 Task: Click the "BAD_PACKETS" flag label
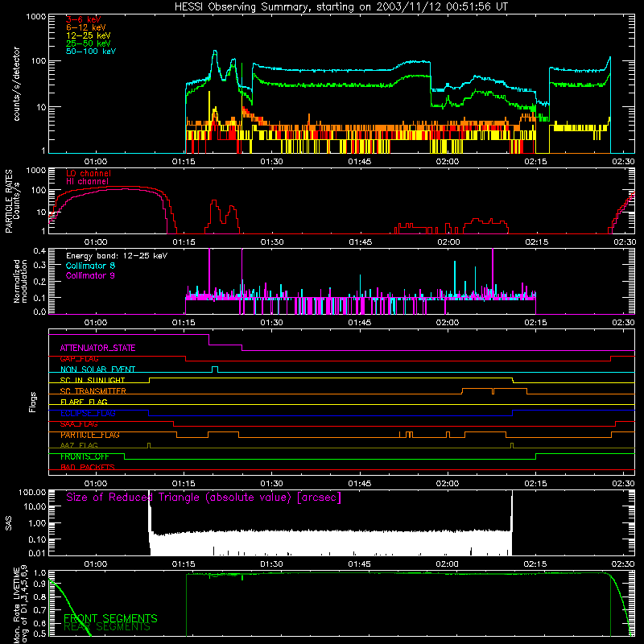click(x=88, y=468)
